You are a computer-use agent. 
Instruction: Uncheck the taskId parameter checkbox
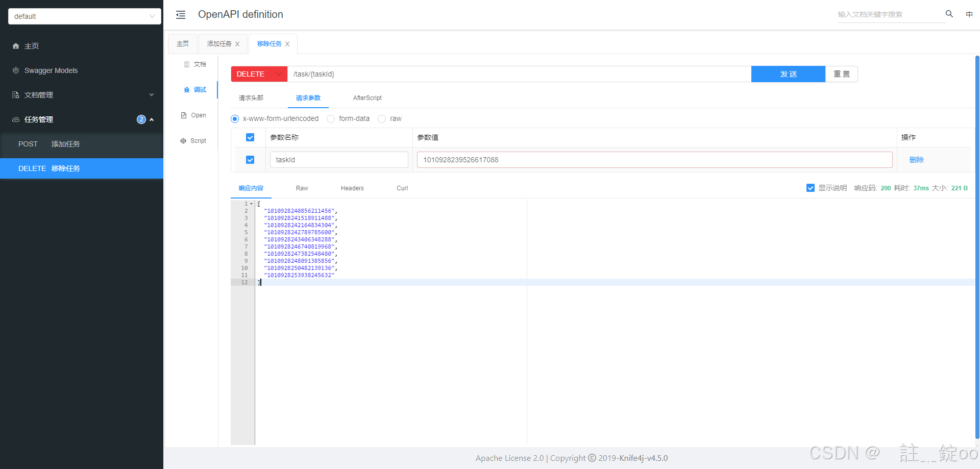(x=250, y=160)
